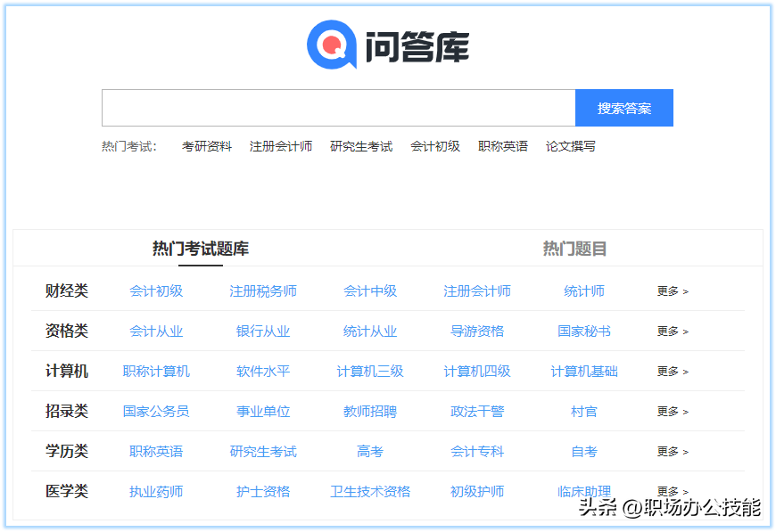Expand 更多 in the 学历类 row
The height and width of the screenshot is (532, 776).
673,451
